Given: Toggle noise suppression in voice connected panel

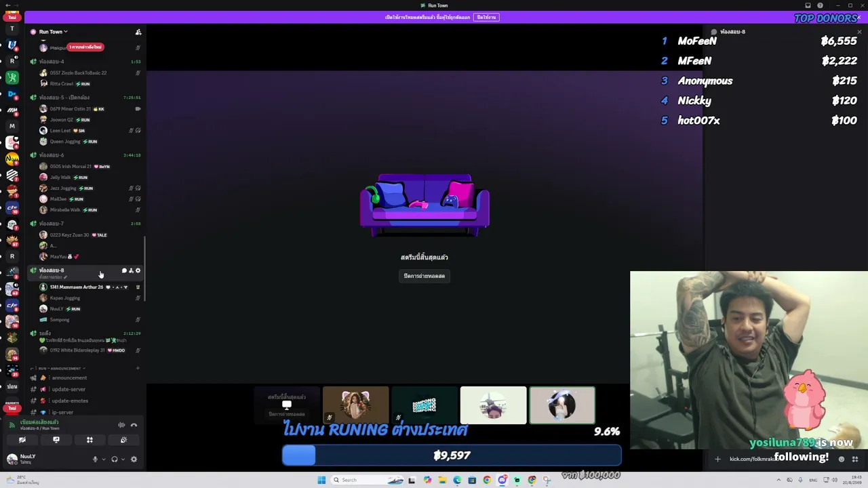Looking at the screenshot, I should pyautogui.click(x=121, y=425).
